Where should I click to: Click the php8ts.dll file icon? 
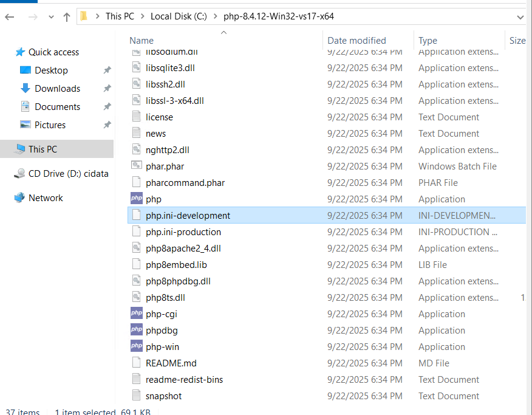click(x=137, y=297)
